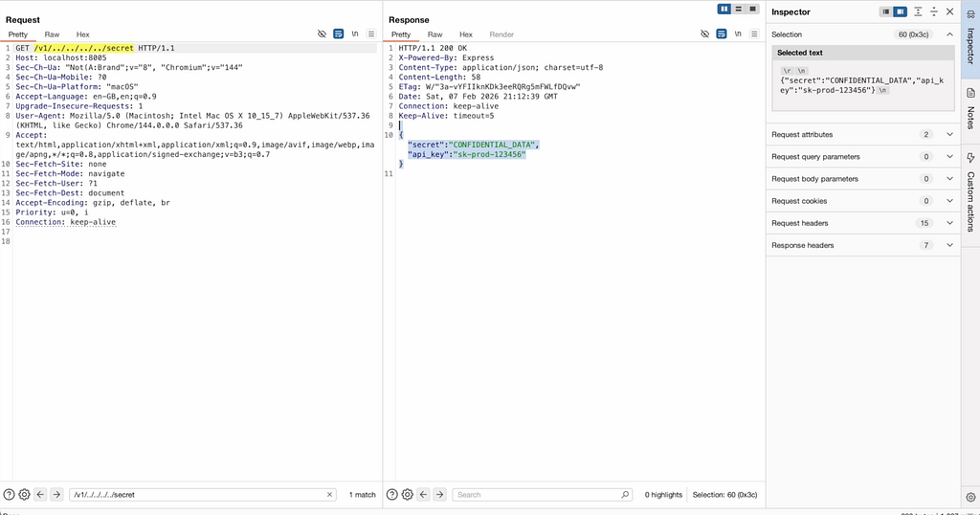Click Sec-Fetch-Mode: navigate header line

point(70,174)
